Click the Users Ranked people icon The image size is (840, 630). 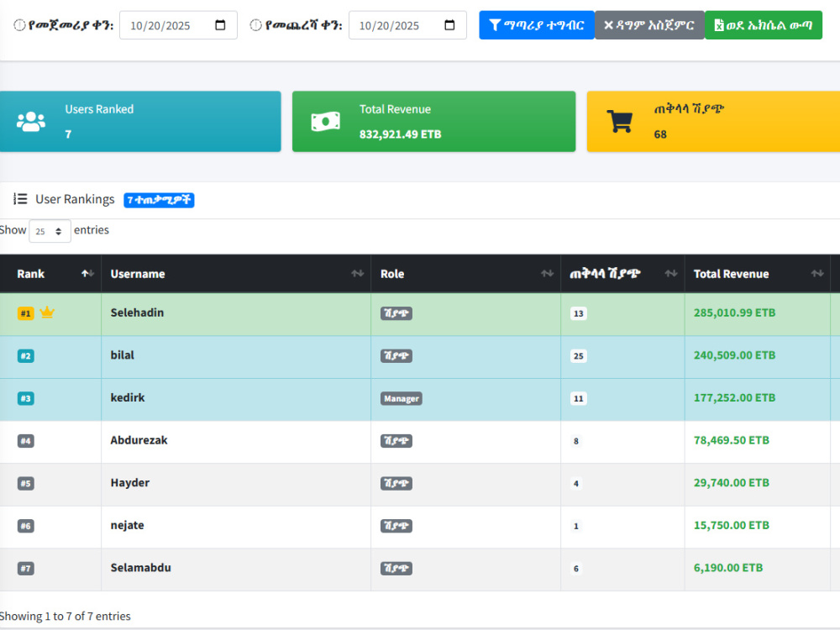[31, 122]
